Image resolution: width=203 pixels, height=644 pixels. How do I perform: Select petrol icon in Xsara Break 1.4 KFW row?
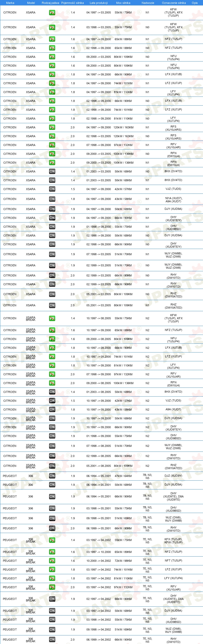point(52,318)
